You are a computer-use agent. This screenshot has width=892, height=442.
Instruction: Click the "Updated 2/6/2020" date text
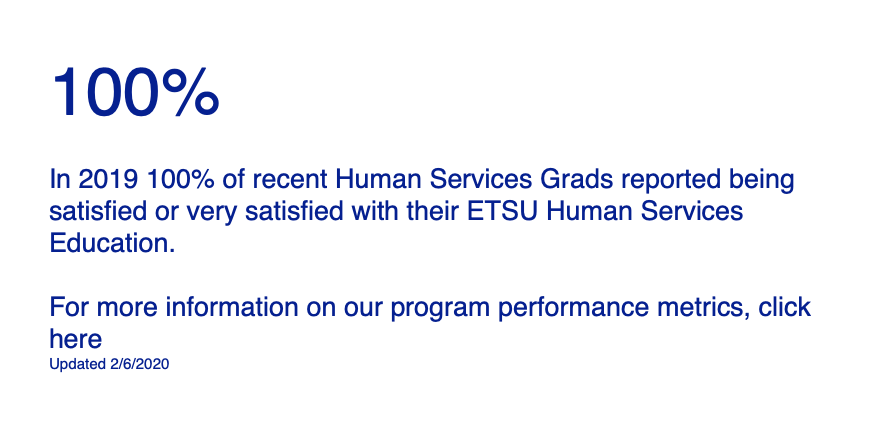pyautogui.click(x=109, y=364)
